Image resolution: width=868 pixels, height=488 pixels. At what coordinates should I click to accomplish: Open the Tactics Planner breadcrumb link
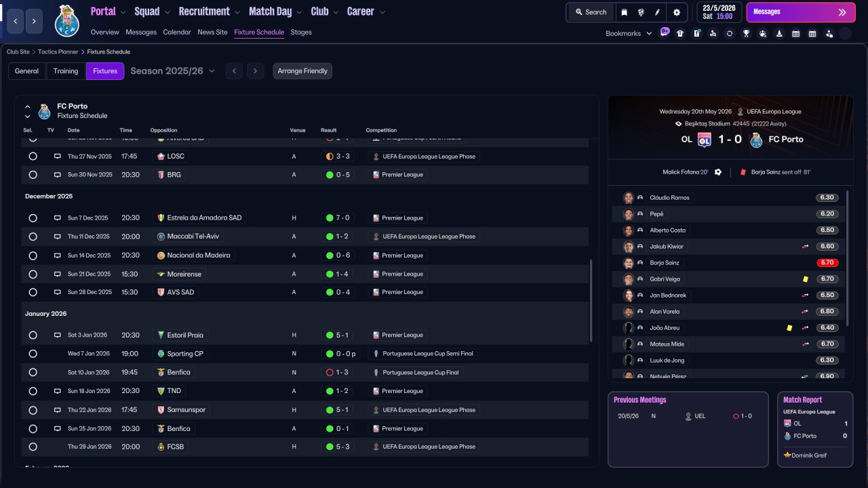click(x=58, y=52)
